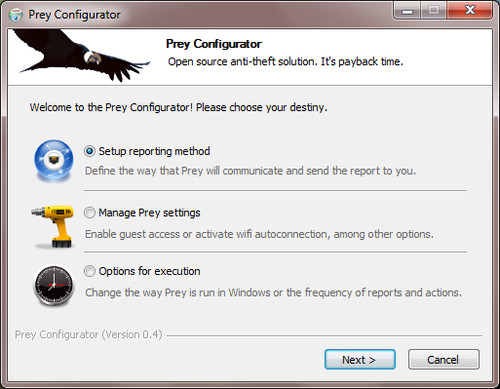Viewport: 500px width, 389px height.
Task: Click the 'Prey Configurator (Version 0.4)' label
Action: pos(88,334)
